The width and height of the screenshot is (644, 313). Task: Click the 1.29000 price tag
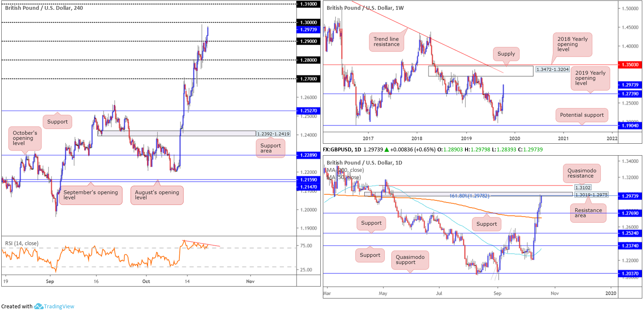point(308,41)
